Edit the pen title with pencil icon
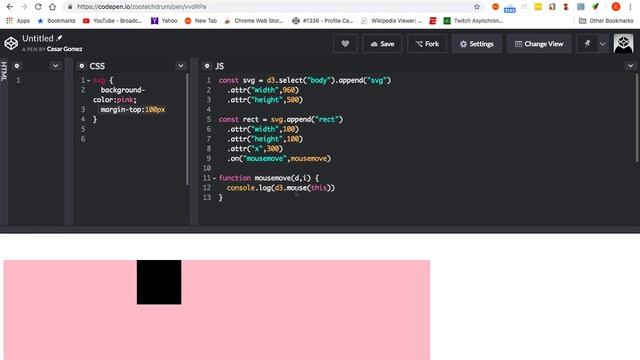 pos(60,38)
